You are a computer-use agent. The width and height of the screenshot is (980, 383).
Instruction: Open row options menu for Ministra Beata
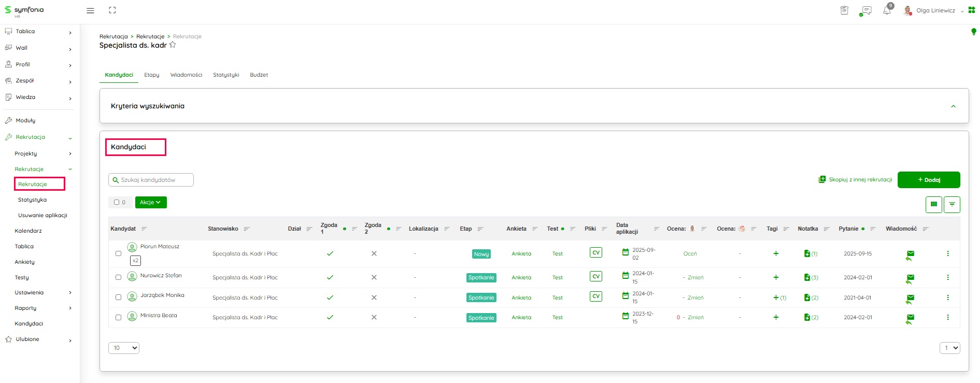[x=947, y=317]
